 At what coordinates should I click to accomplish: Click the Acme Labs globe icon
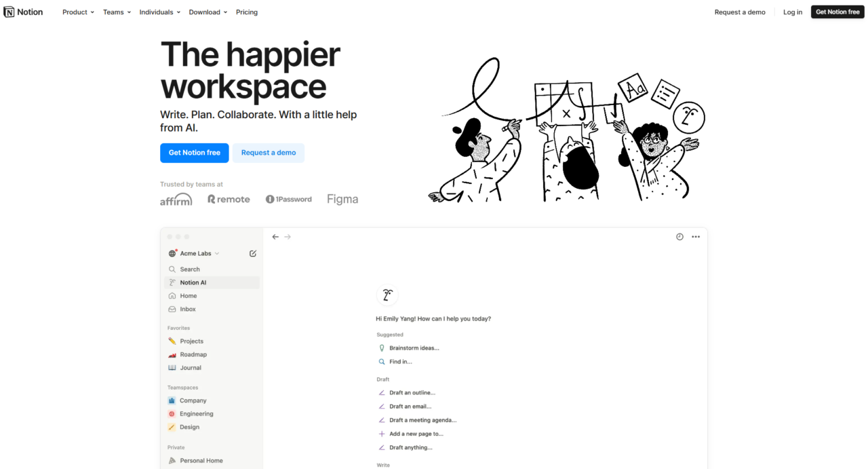click(172, 254)
